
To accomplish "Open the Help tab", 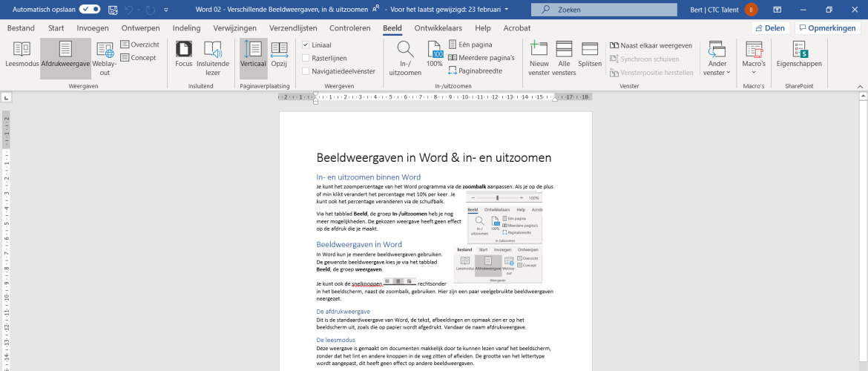I will [483, 27].
